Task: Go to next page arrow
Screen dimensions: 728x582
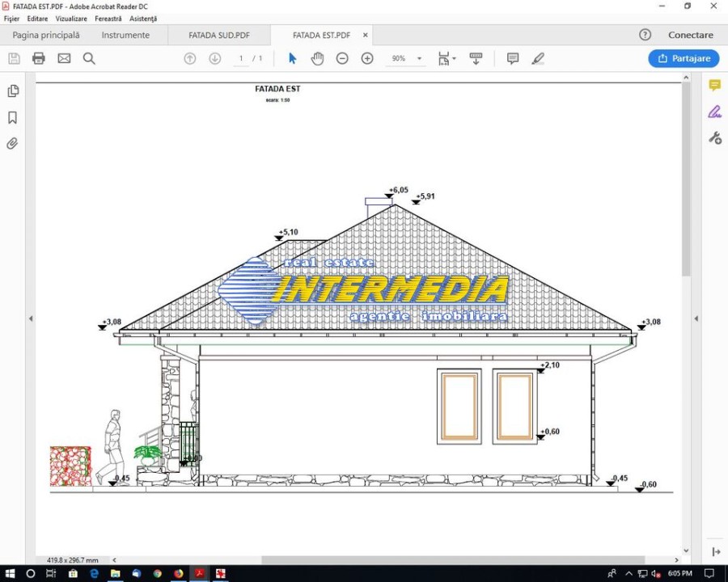Action: [214, 58]
